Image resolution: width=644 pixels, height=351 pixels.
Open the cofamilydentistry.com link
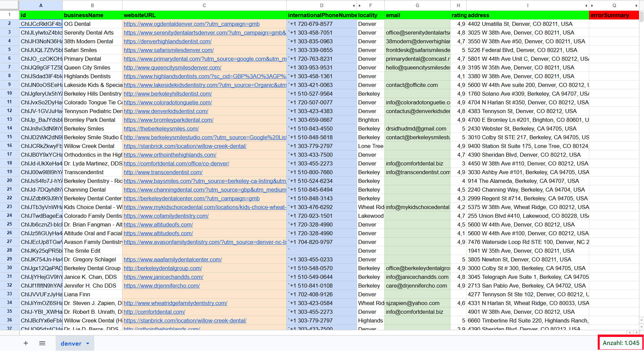[x=166, y=216]
